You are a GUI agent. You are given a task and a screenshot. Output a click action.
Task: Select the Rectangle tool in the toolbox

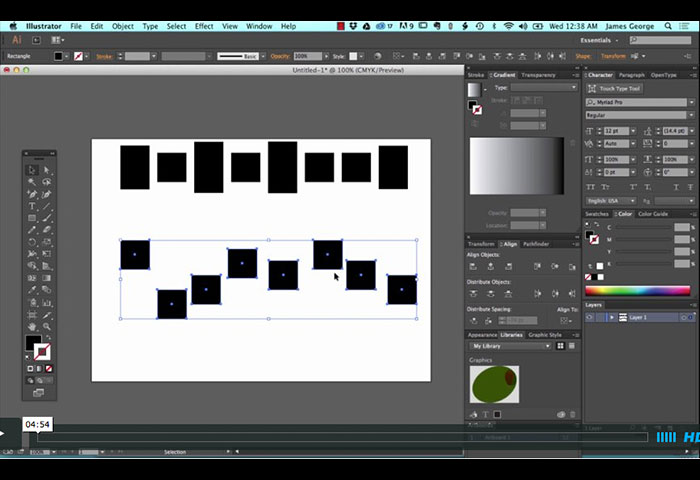(32, 218)
